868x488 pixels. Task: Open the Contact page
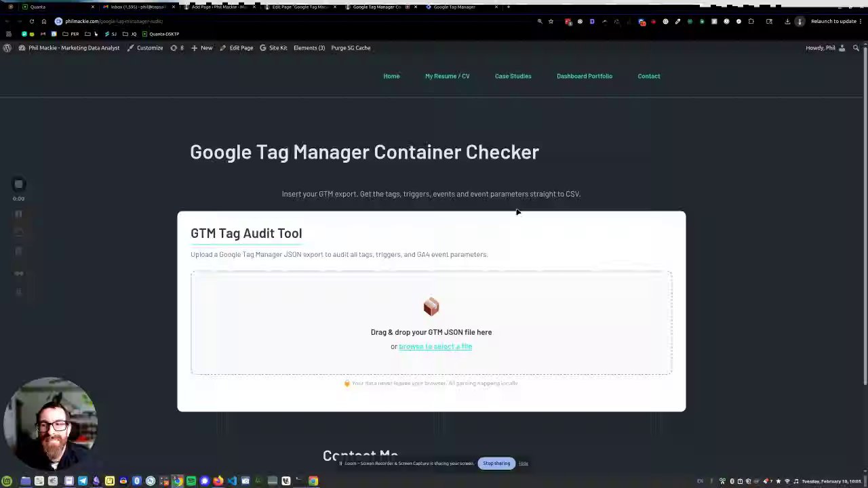649,76
